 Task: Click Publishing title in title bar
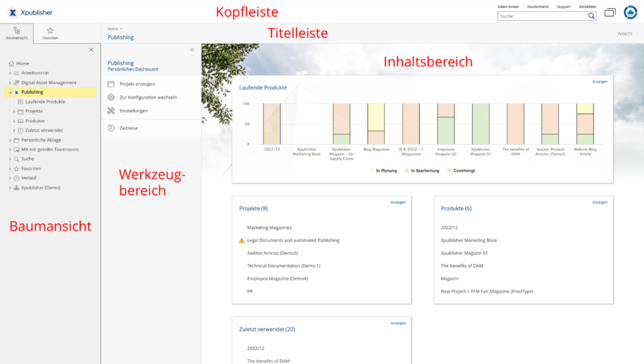tap(121, 38)
